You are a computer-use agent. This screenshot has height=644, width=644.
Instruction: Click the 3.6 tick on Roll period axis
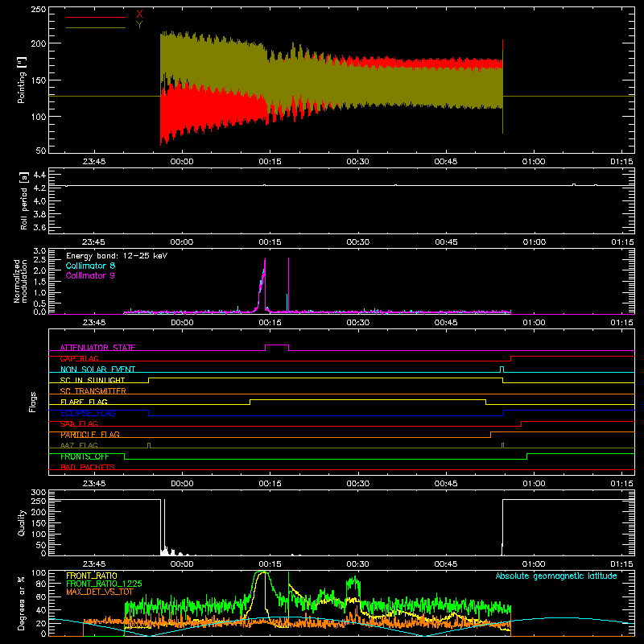pos(39,227)
